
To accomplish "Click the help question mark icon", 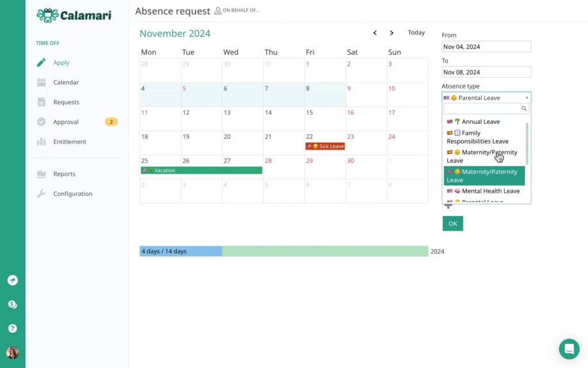I will click(13, 328).
